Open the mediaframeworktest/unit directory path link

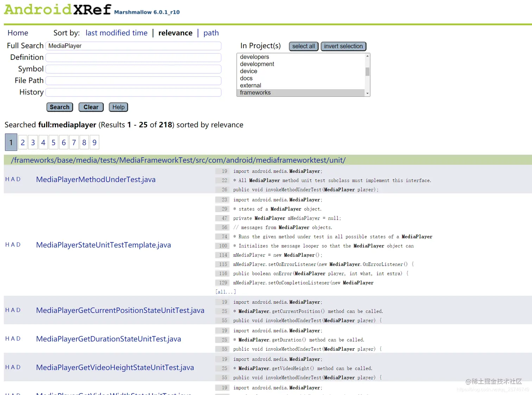coord(178,160)
